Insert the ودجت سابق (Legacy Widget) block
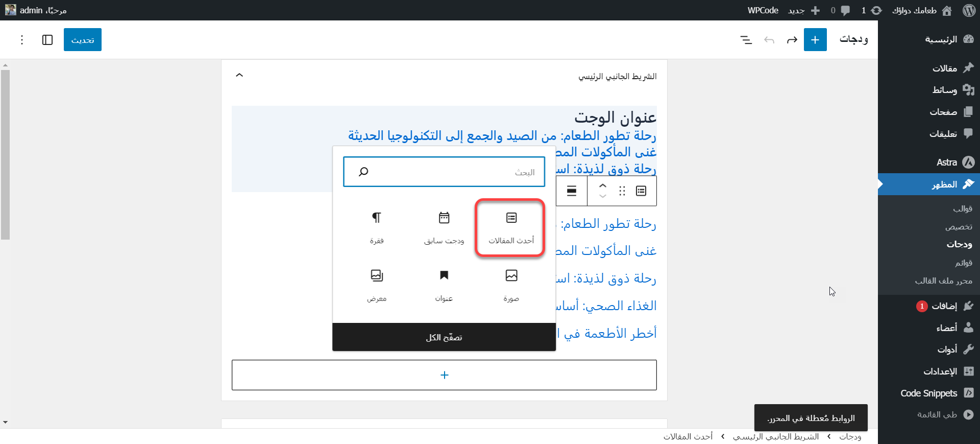 [444, 227]
